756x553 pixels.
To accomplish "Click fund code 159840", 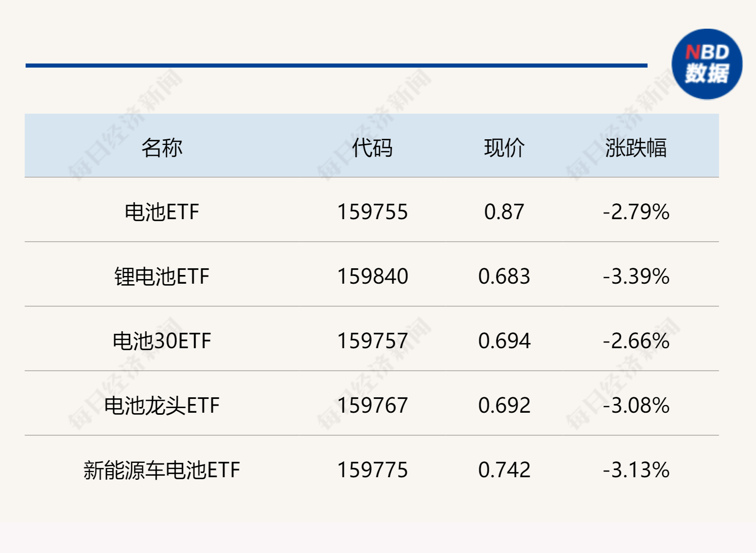I will [x=372, y=276].
